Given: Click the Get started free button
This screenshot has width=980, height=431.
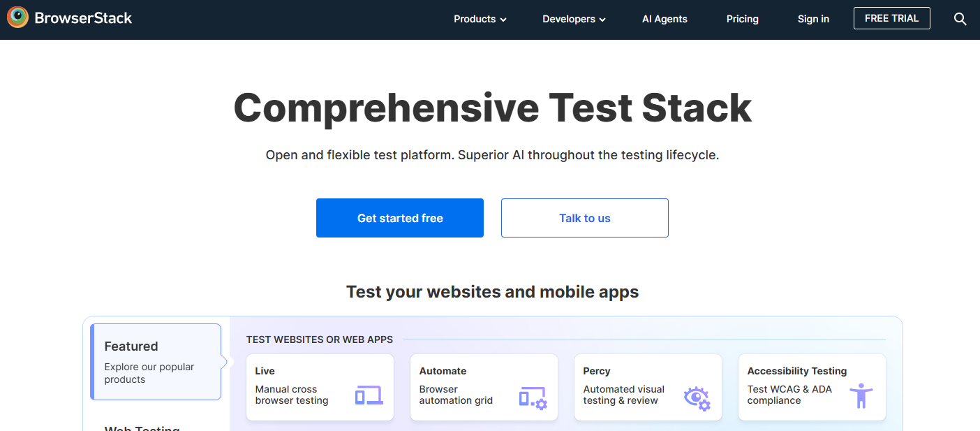Looking at the screenshot, I should [x=399, y=218].
